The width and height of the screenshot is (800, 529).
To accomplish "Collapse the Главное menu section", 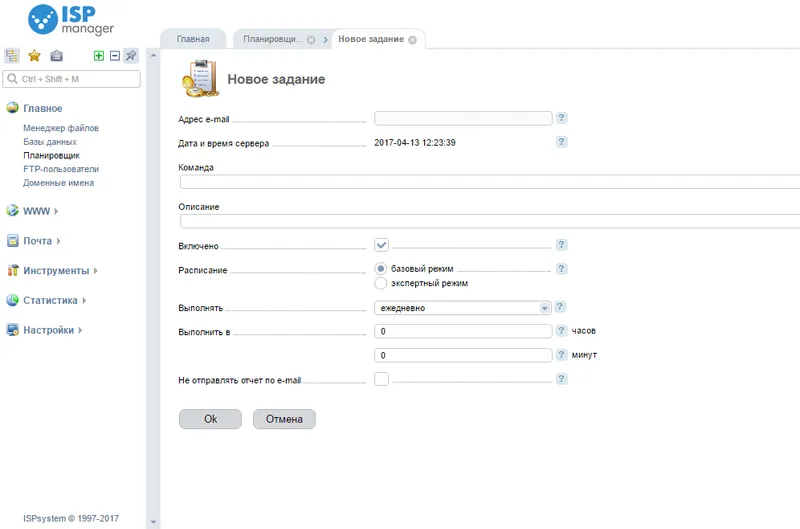I will pyautogui.click(x=43, y=108).
